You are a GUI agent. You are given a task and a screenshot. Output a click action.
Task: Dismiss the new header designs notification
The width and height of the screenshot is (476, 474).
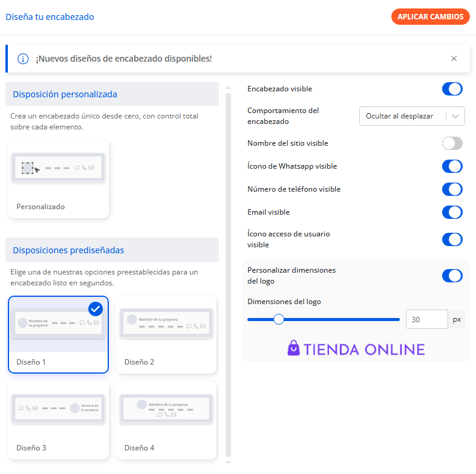tap(454, 59)
